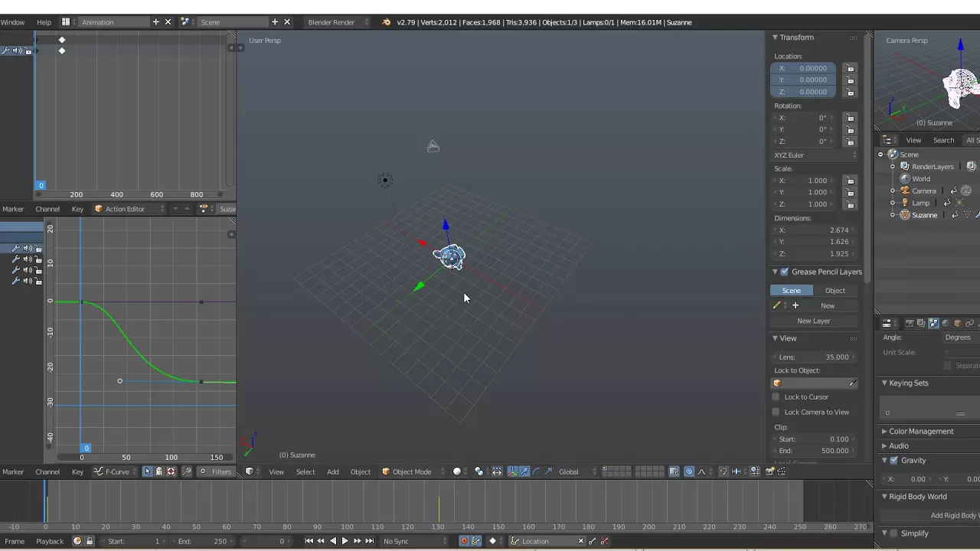The height and width of the screenshot is (551, 980).
Task: Toggle the timeline range lock icon
Action: click(89, 541)
